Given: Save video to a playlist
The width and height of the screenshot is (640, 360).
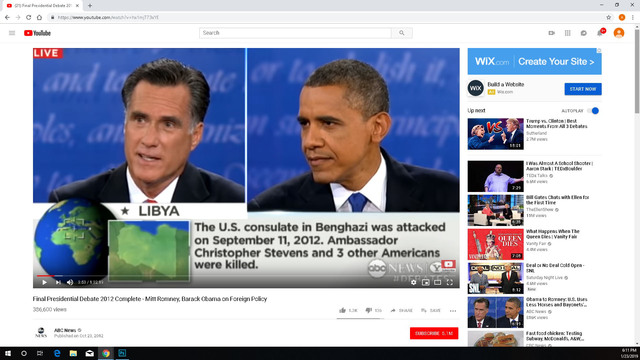Looking at the screenshot, I should pyautogui.click(x=431, y=311).
